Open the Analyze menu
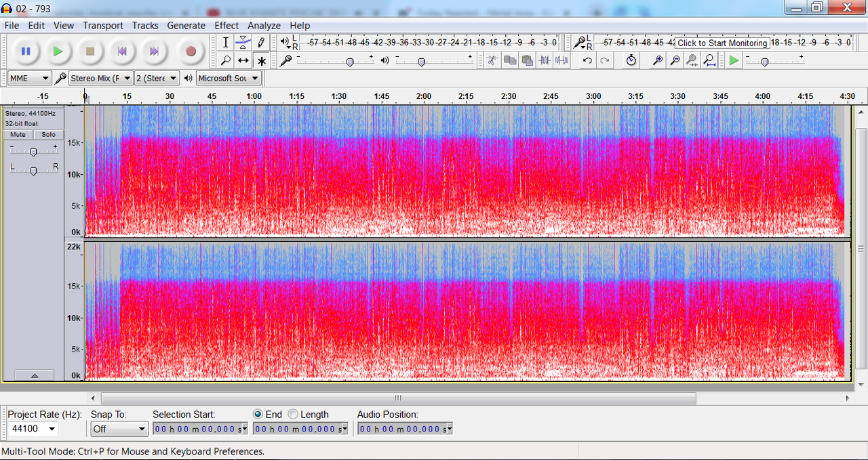The image size is (868, 460). [264, 26]
